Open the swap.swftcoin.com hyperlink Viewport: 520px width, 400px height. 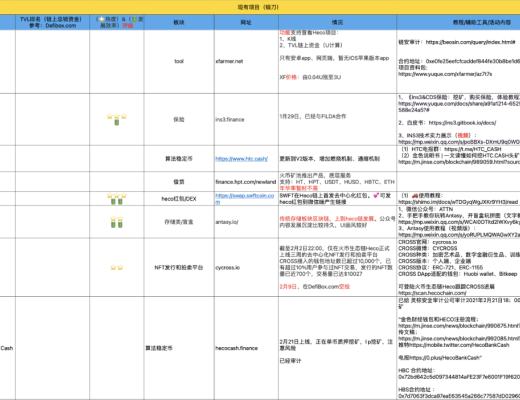[245, 199]
